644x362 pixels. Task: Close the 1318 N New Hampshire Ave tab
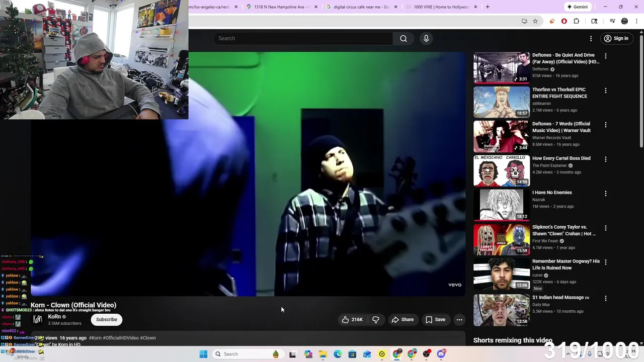[316, 7]
